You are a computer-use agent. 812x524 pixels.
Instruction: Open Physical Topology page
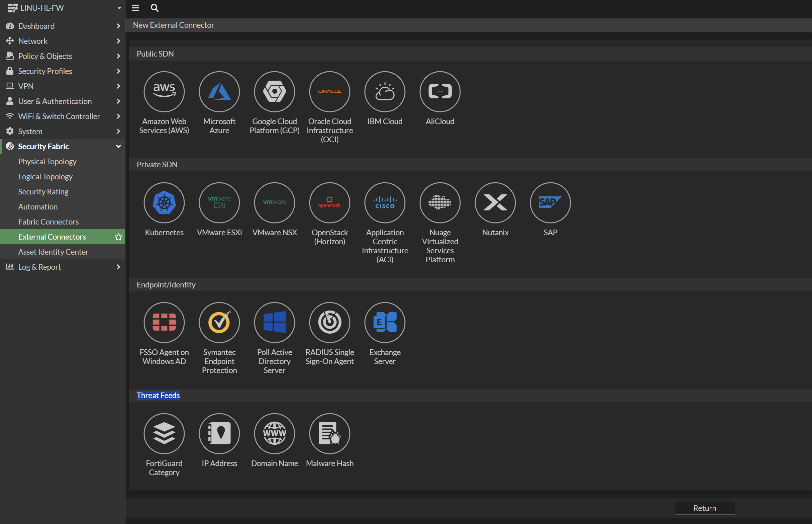pos(63,162)
